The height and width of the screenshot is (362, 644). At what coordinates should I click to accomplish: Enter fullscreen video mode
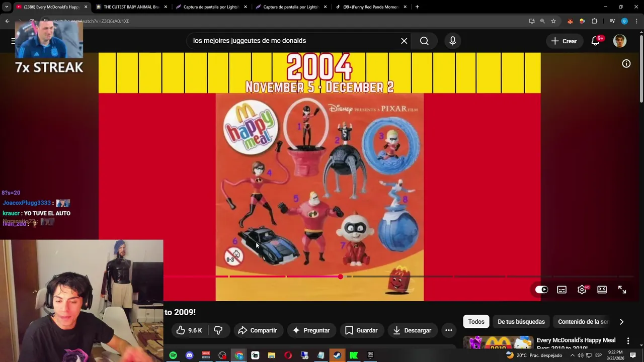(622, 290)
